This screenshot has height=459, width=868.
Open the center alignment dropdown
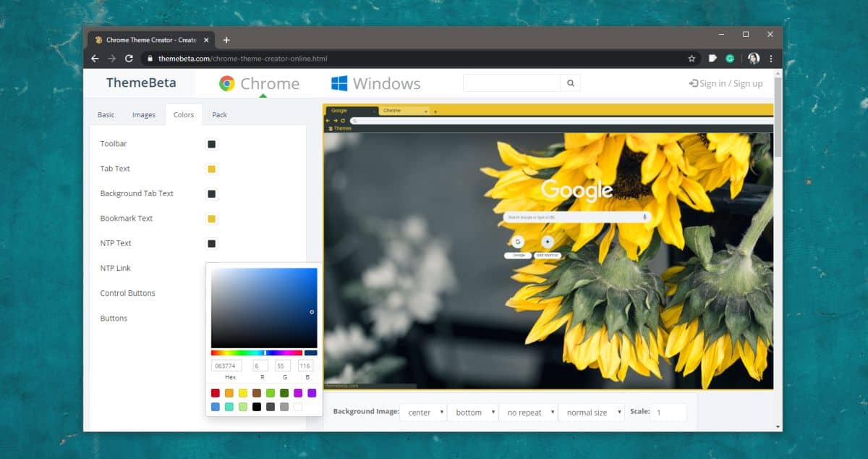tap(423, 412)
